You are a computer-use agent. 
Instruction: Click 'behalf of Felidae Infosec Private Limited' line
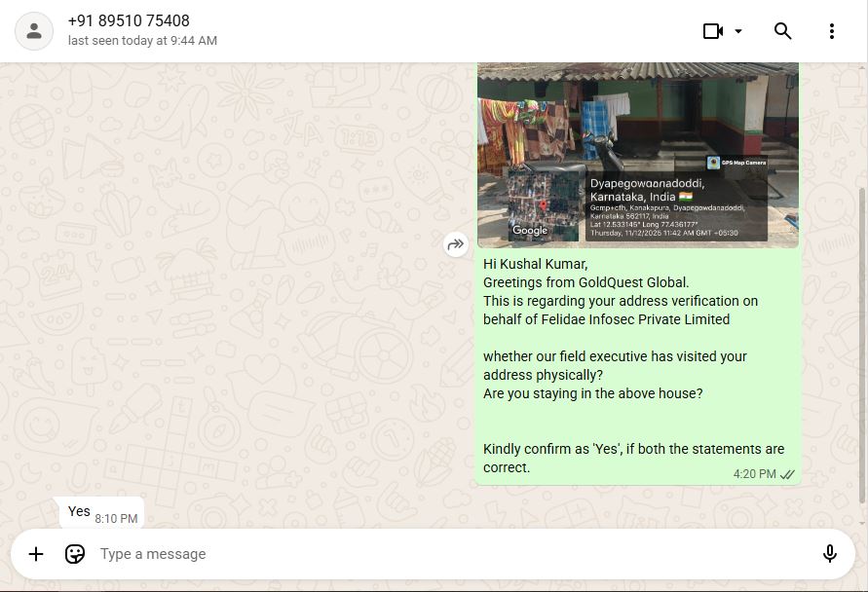[x=606, y=319]
